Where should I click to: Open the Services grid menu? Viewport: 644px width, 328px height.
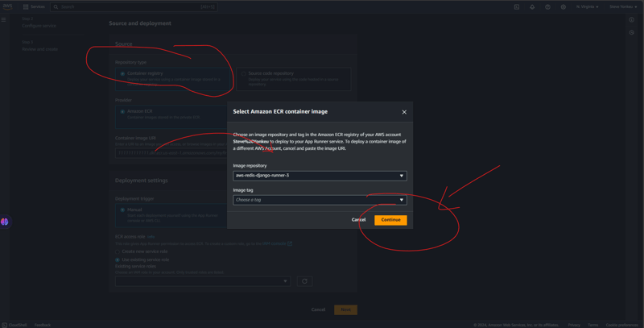point(34,7)
